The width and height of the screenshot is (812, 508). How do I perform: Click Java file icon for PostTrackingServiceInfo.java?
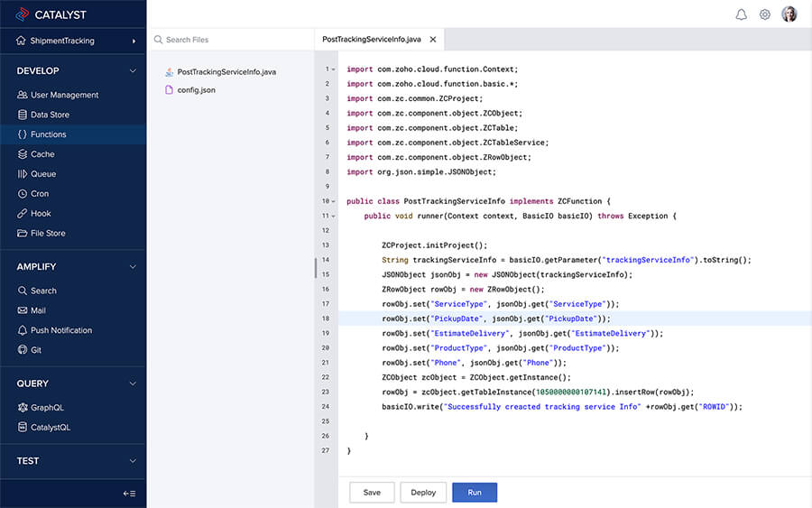point(169,72)
